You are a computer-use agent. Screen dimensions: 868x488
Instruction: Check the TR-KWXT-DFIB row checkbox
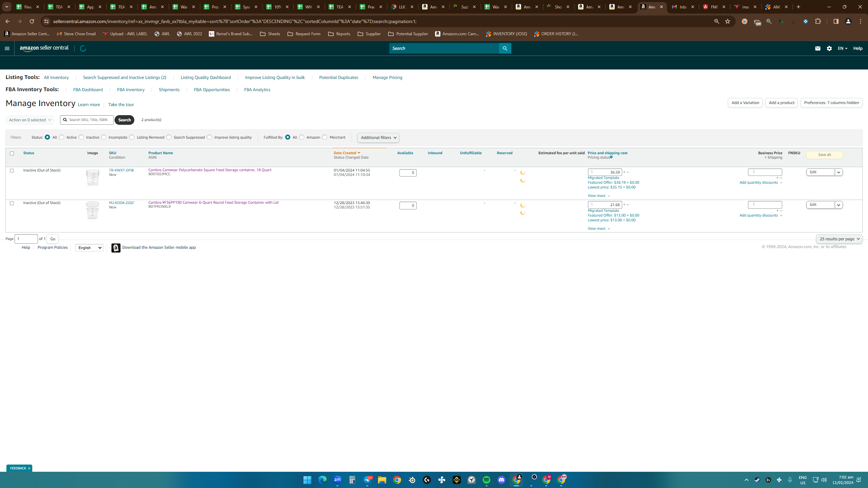pyautogui.click(x=12, y=170)
